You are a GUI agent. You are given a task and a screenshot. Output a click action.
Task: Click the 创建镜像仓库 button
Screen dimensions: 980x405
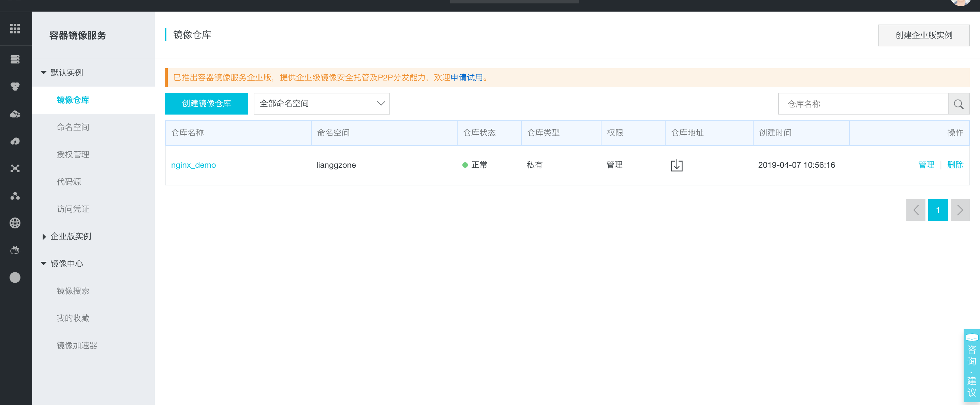click(x=206, y=103)
